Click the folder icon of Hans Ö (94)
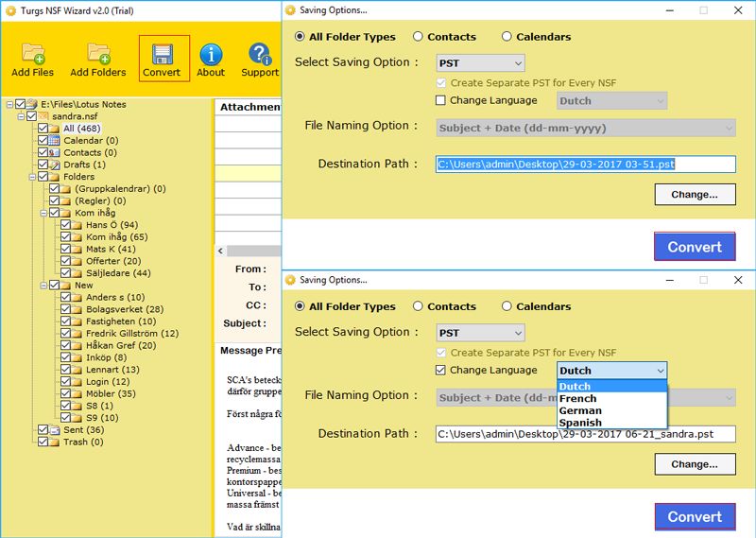Screen dimensions: 756x538 77,225
